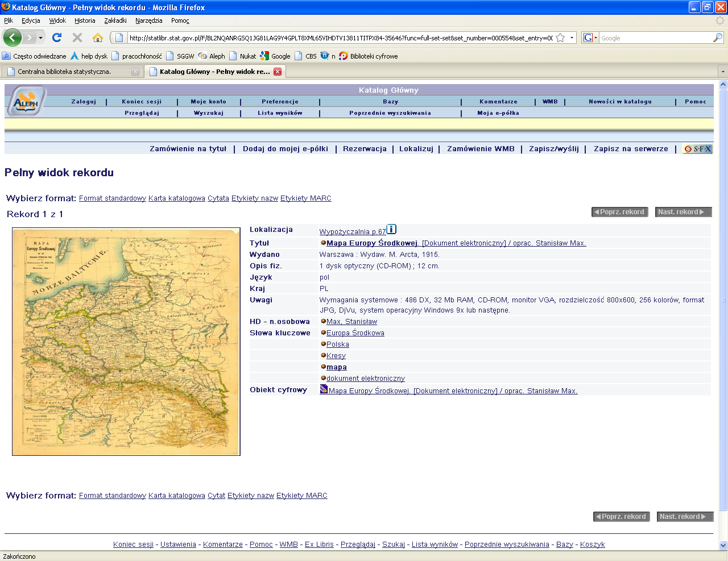Click Rezerwacja link
The width and height of the screenshot is (728, 561).
pos(365,149)
